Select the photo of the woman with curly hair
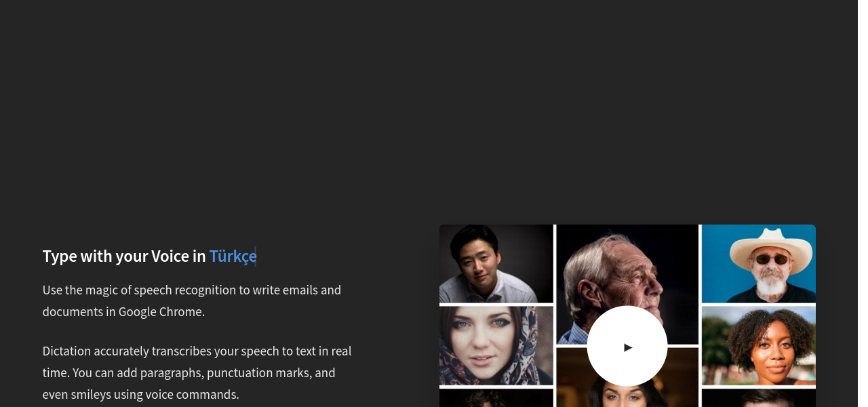This screenshot has height=407, width=868. click(x=758, y=345)
